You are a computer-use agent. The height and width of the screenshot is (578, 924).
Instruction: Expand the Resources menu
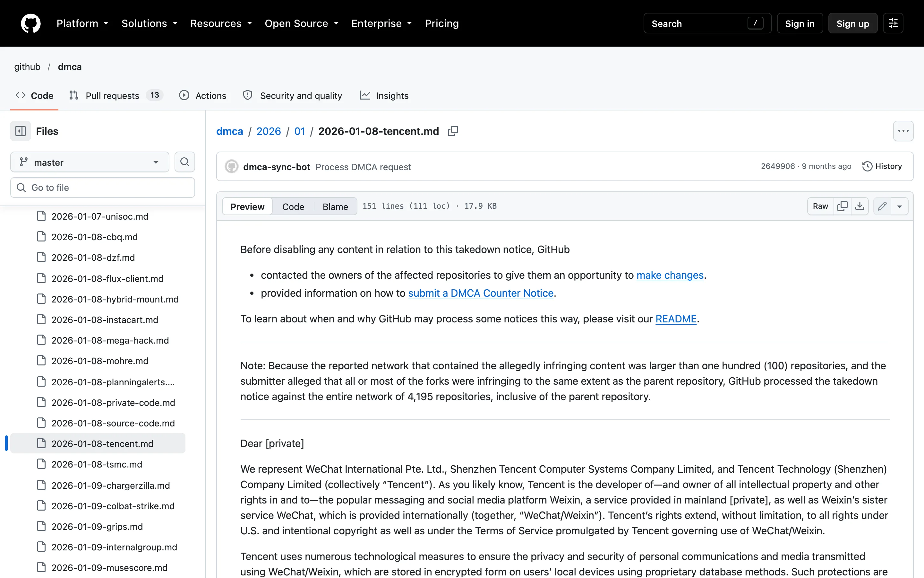(221, 23)
